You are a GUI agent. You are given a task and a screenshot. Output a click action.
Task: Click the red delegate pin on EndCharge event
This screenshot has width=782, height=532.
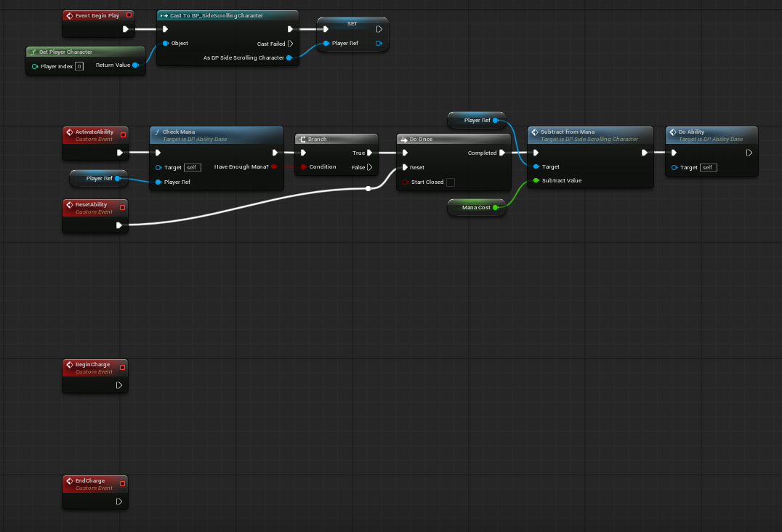click(122, 483)
